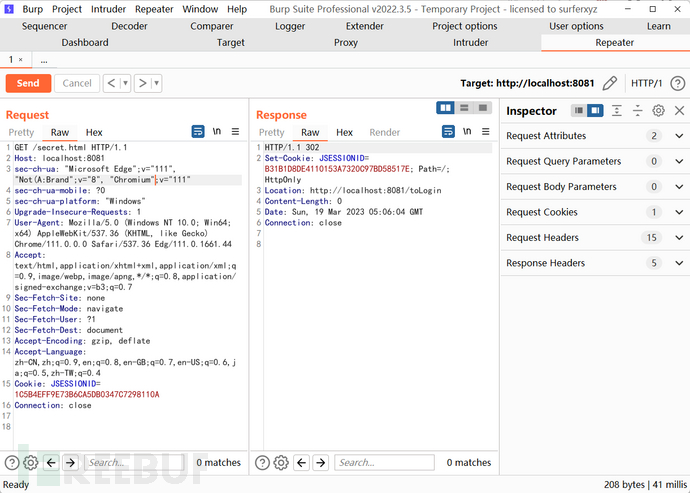690x493 pixels.
Task: Open the Intruder menu
Action: (108, 9)
